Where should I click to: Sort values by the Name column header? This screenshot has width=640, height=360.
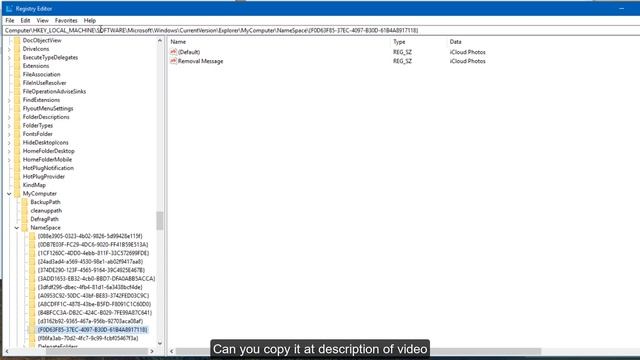click(x=178, y=42)
